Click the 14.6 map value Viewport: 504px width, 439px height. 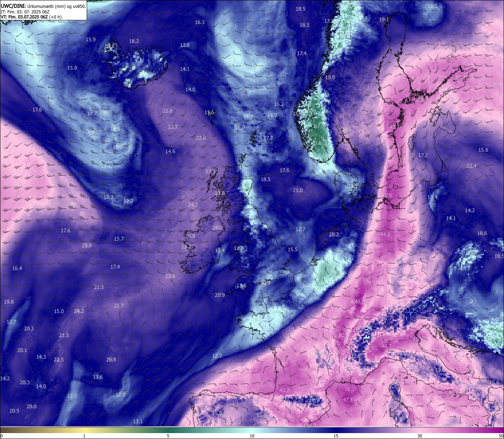170,151
